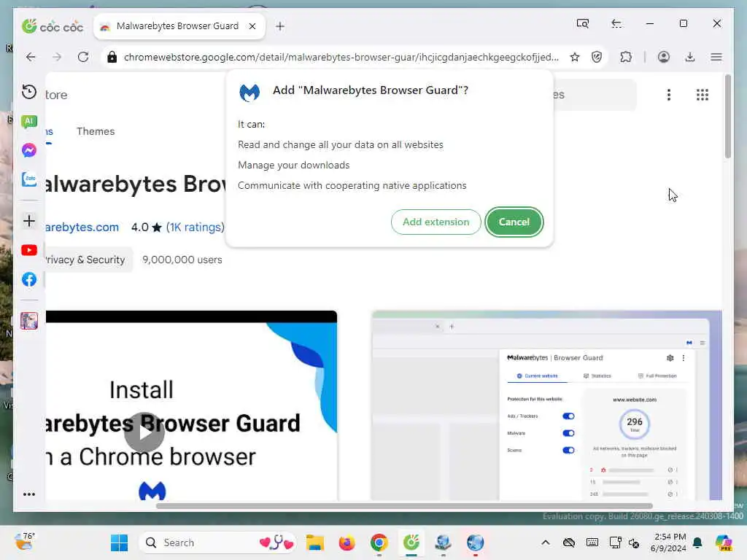The height and width of the screenshot is (560, 747).
Task: Open the Windows Start menu
Action: coord(119,542)
